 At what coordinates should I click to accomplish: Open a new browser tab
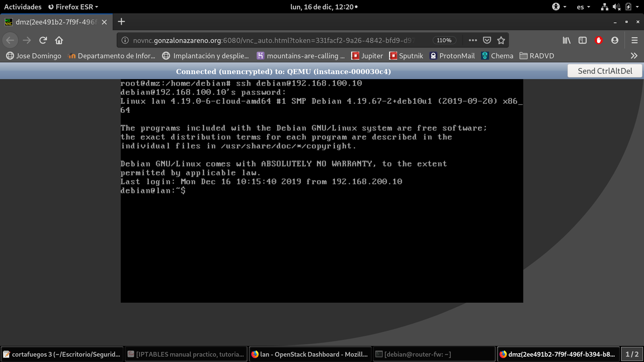(121, 22)
